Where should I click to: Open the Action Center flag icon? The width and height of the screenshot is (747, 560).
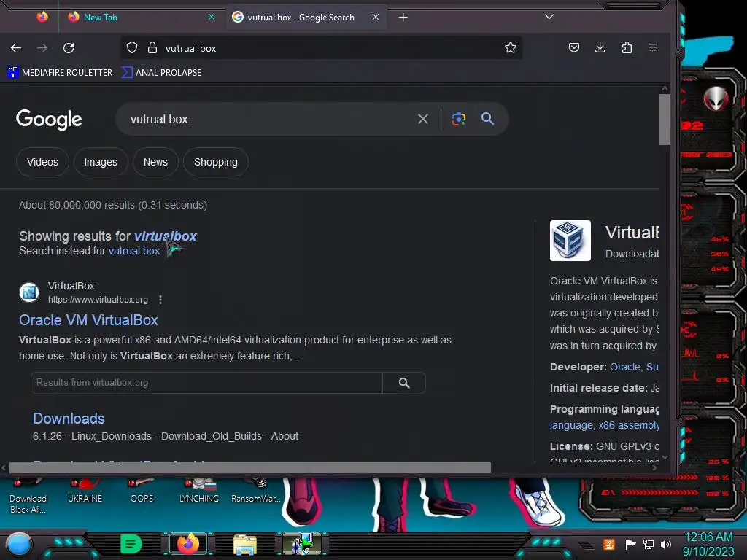[x=630, y=544]
